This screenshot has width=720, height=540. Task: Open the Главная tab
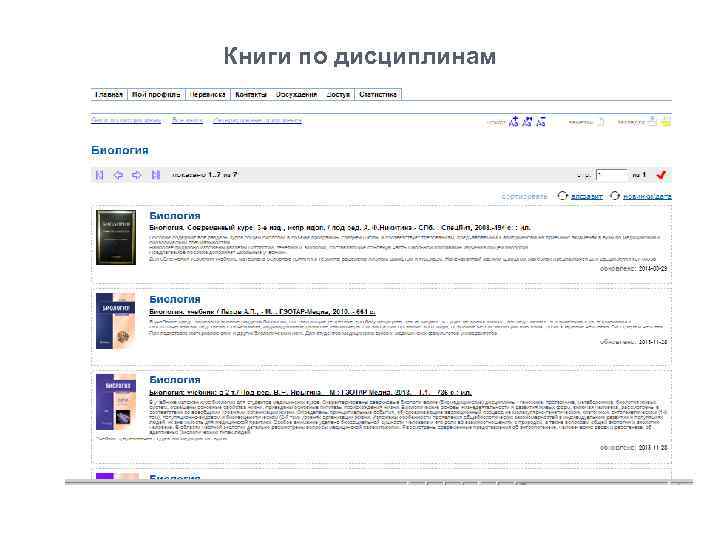click(x=109, y=94)
